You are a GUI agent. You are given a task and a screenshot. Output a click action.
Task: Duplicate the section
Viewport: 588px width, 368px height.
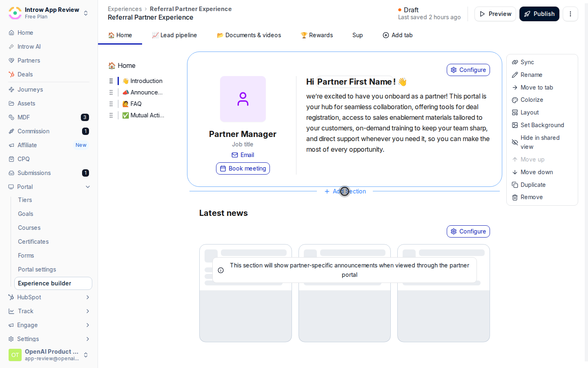pos(529,185)
